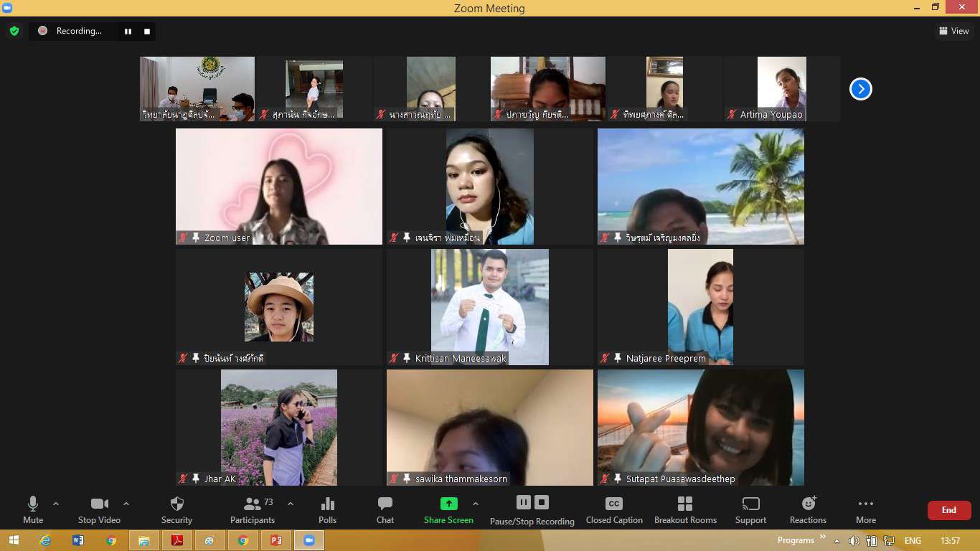Open the Security shield options
The image size is (980, 551).
176,510
